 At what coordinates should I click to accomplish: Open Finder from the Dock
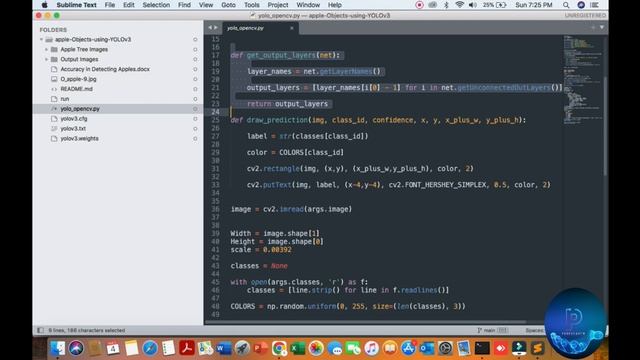tap(58, 348)
